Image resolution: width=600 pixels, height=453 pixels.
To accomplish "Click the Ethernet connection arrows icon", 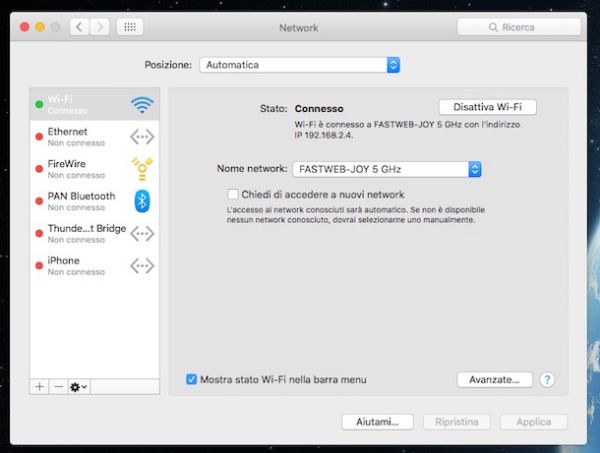I will [142, 136].
